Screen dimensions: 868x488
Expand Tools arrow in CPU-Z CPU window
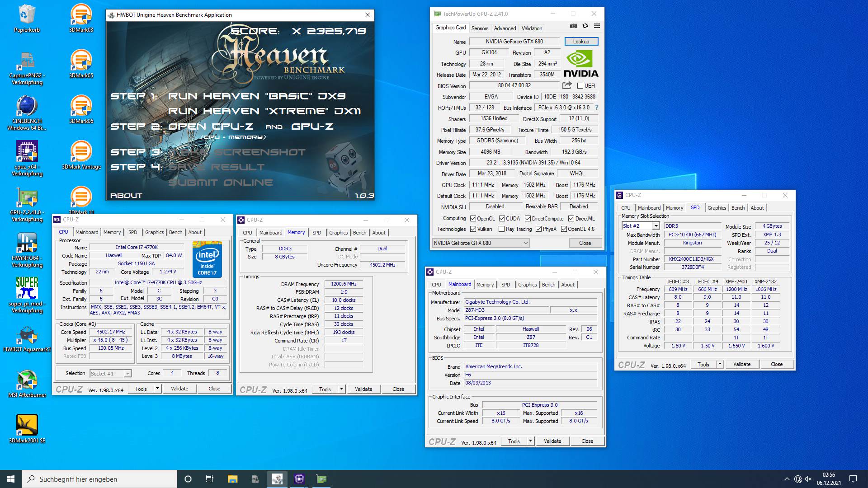click(157, 389)
